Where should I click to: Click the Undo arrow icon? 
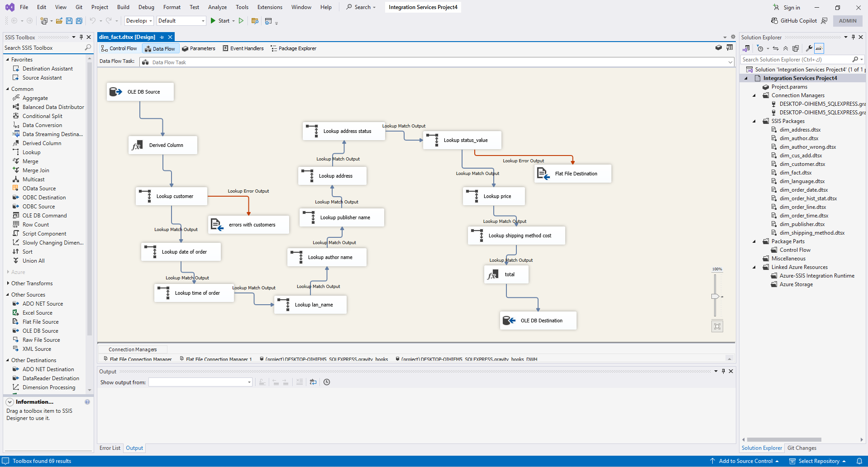click(x=93, y=21)
